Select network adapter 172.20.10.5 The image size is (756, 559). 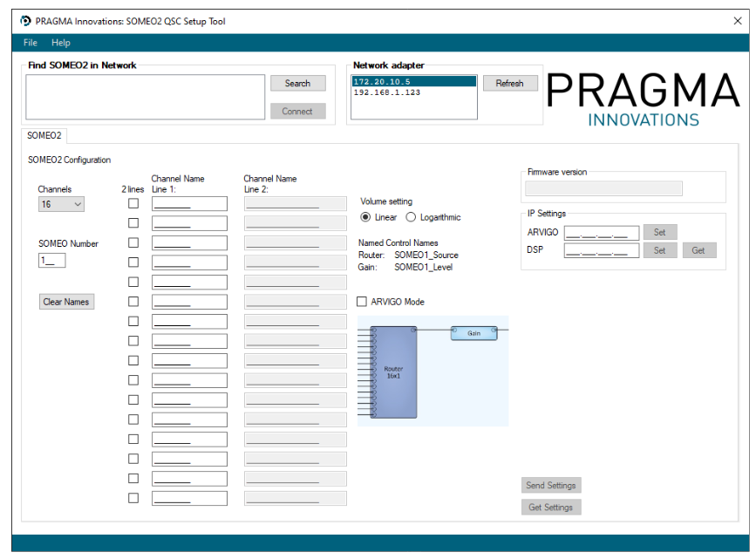(414, 82)
